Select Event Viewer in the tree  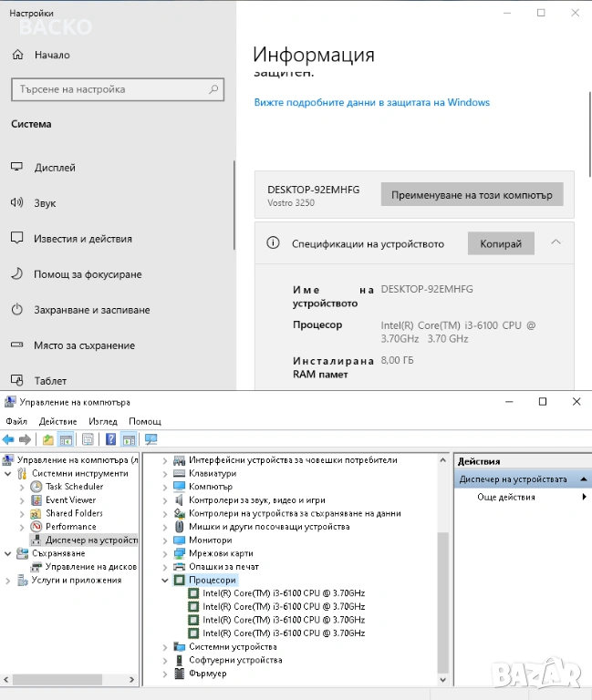[x=70, y=500]
